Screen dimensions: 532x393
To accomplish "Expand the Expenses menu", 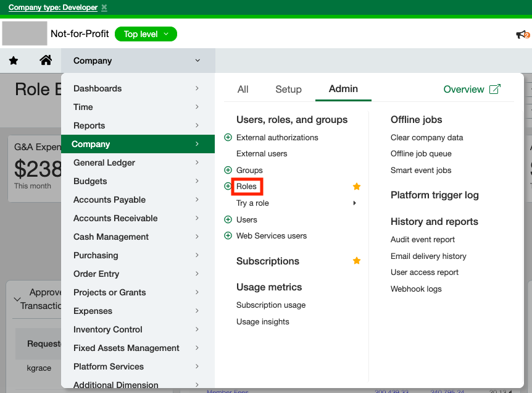I will (x=138, y=311).
